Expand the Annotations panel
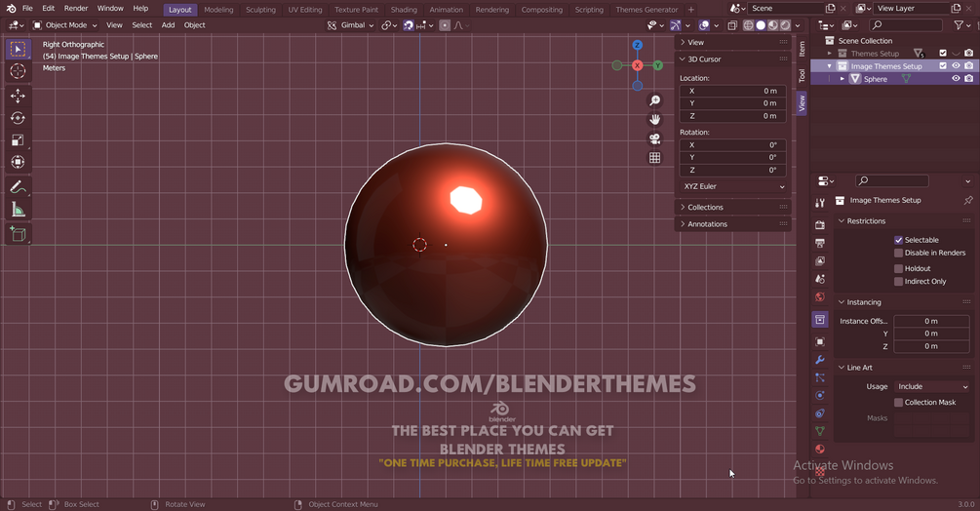The width and height of the screenshot is (980, 511). (x=732, y=224)
